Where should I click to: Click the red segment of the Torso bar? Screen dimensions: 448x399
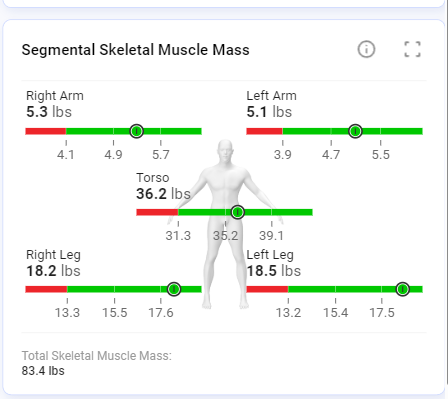click(x=157, y=212)
